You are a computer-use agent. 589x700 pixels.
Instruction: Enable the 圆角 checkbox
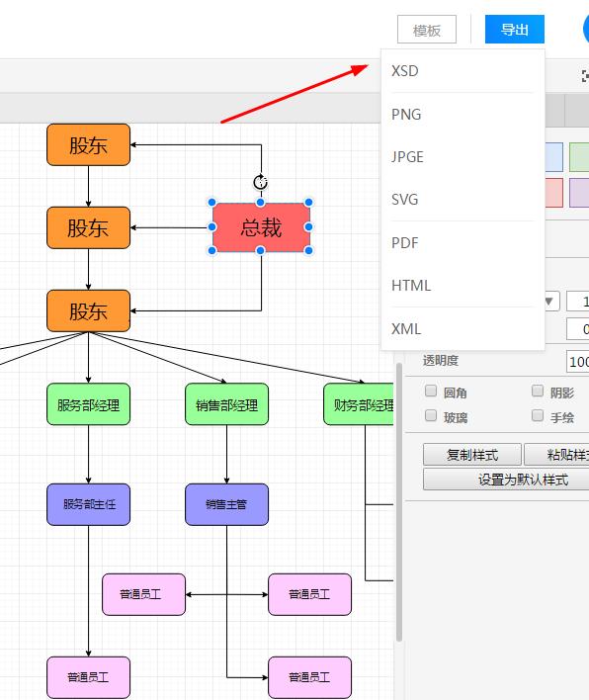click(431, 392)
